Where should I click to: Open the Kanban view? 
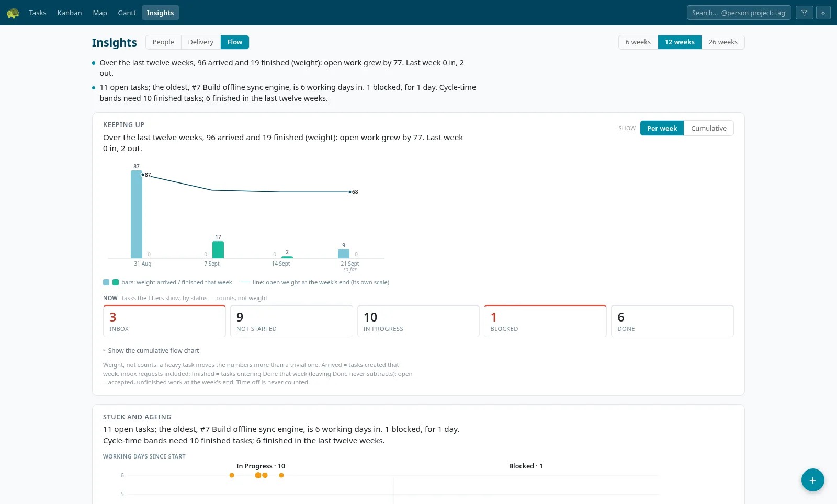[70, 13]
